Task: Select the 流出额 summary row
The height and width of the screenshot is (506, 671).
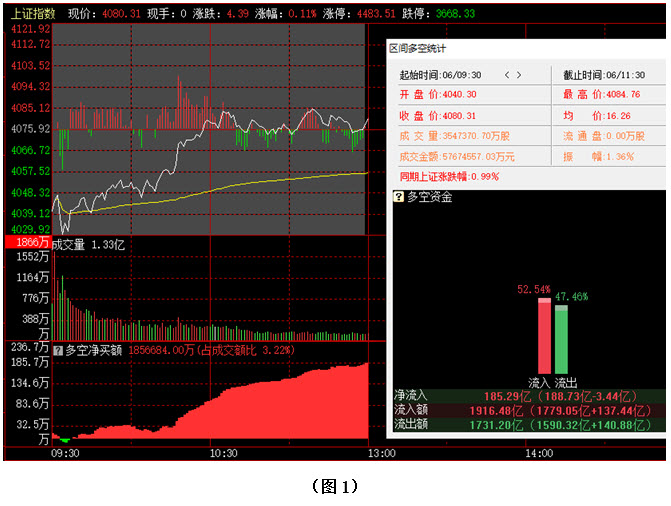Action: [x=527, y=424]
